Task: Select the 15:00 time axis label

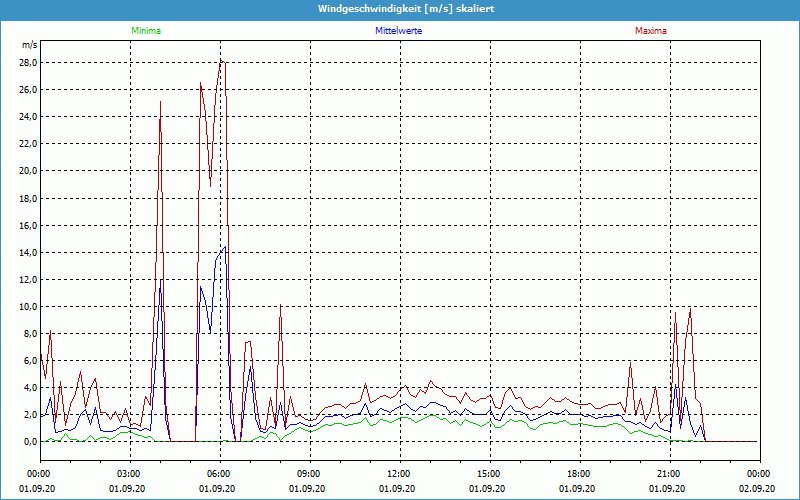Action: click(489, 473)
